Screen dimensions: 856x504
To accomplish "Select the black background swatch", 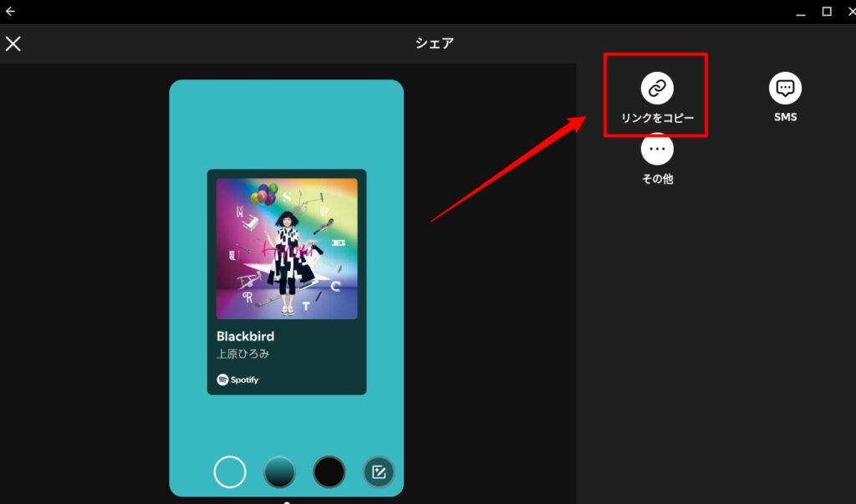I will (329, 471).
